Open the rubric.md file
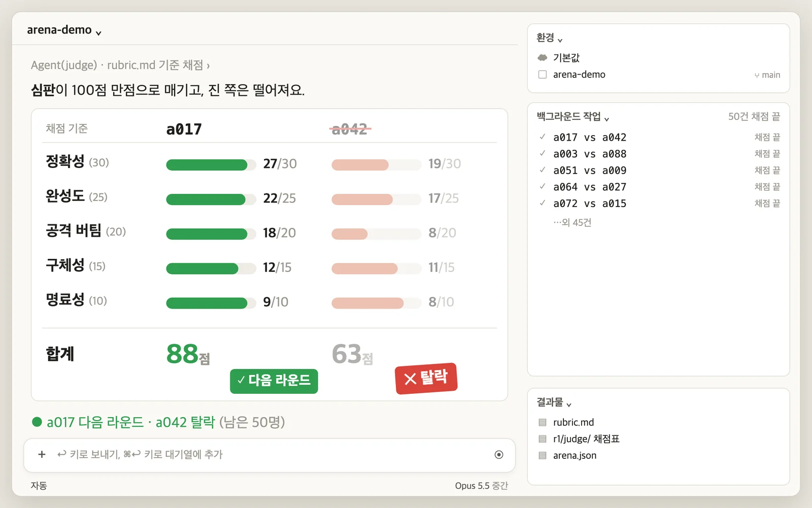Screen dimensions: 812x508 (x=573, y=422)
